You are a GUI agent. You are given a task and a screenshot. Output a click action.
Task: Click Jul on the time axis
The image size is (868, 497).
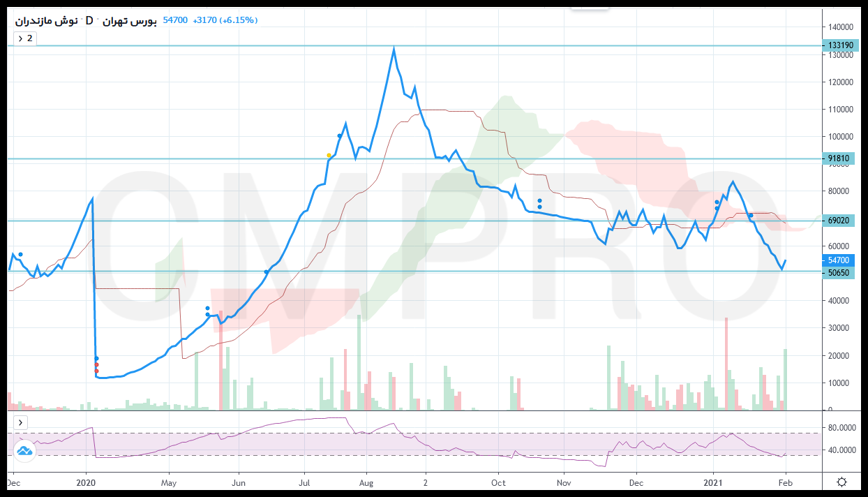pos(304,482)
